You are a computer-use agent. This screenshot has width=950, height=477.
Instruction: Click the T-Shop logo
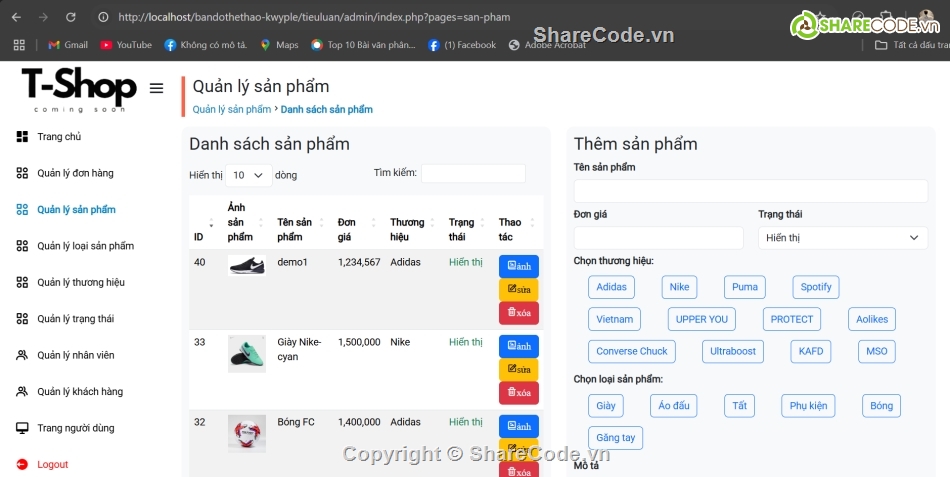click(79, 90)
